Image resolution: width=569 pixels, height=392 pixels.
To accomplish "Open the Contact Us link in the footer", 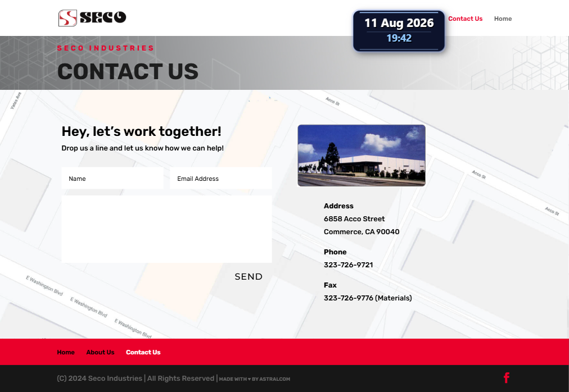I will point(143,352).
